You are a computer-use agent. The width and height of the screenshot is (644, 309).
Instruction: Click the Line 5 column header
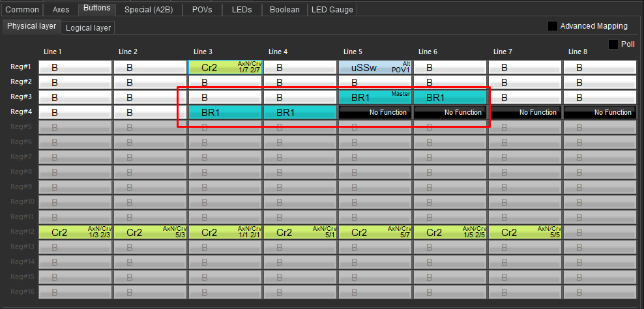(x=353, y=51)
